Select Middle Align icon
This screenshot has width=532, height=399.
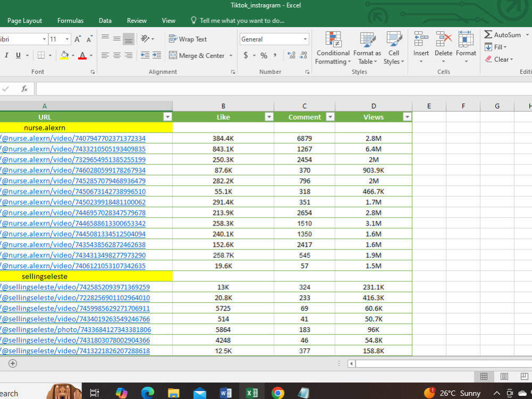(117, 39)
